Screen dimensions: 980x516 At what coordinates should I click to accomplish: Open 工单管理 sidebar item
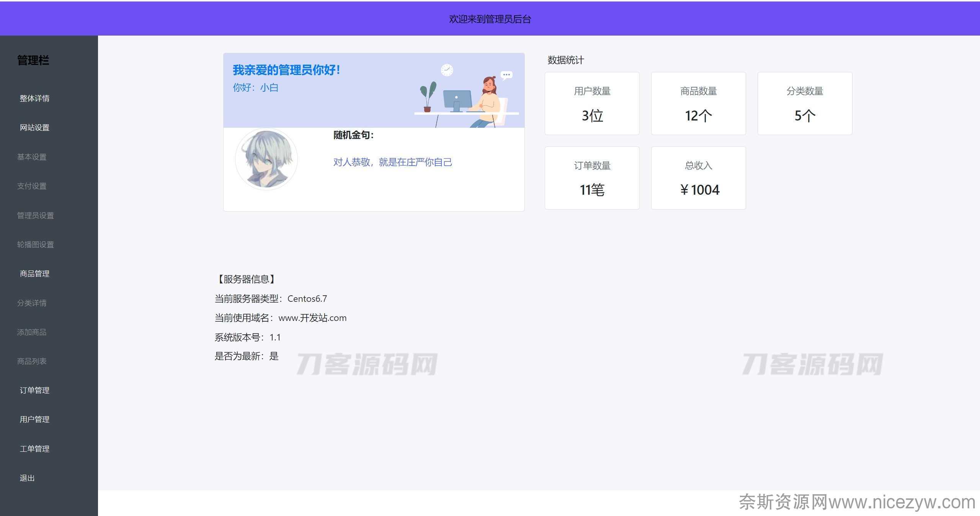pyautogui.click(x=34, y=449)
